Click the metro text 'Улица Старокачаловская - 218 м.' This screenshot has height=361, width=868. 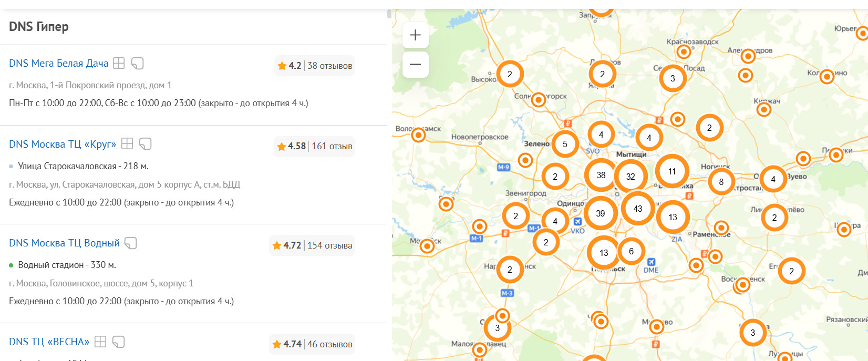(83, 166)
